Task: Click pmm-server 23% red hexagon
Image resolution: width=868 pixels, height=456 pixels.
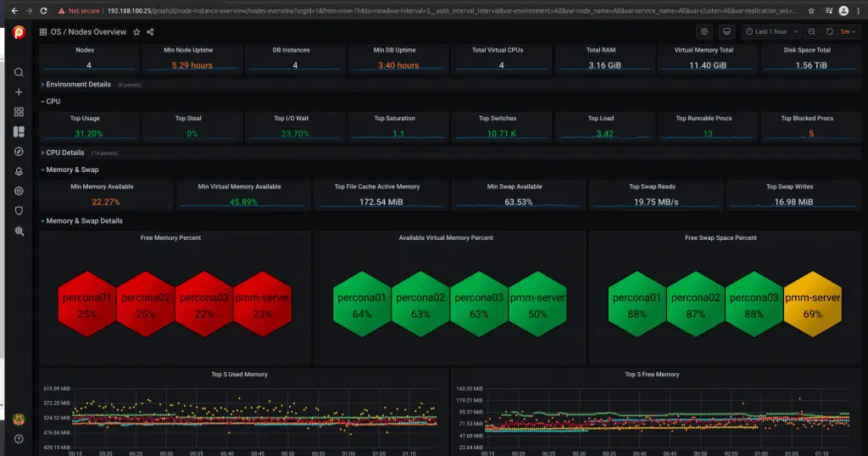Action: (263, 304)
